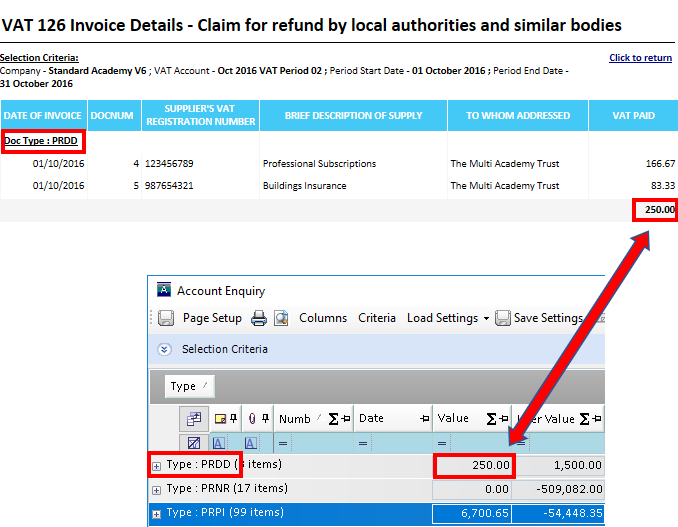Click the Doc Type : PRDD heading
The width and height of the screenshot is (678, 527).
tap(43, 141)
